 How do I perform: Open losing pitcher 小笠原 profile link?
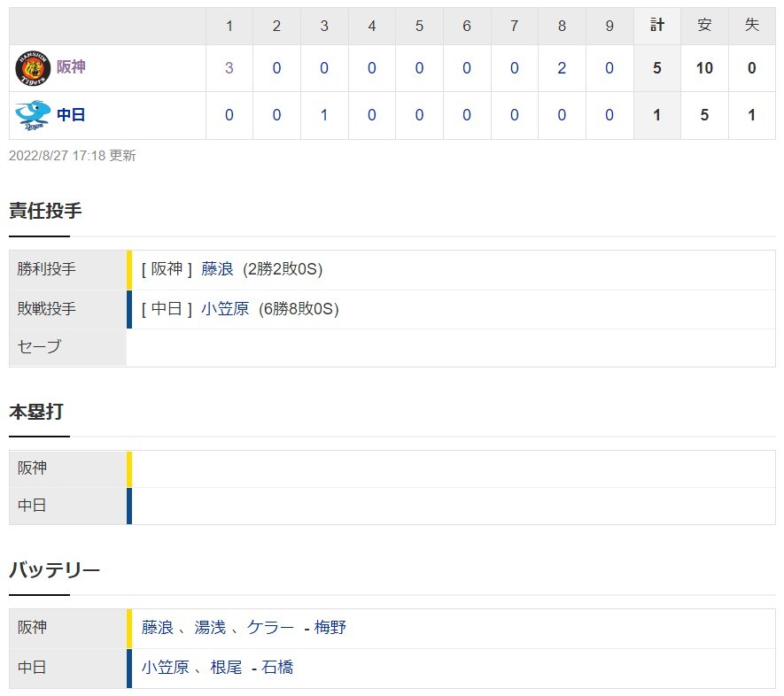pos(225,309)
